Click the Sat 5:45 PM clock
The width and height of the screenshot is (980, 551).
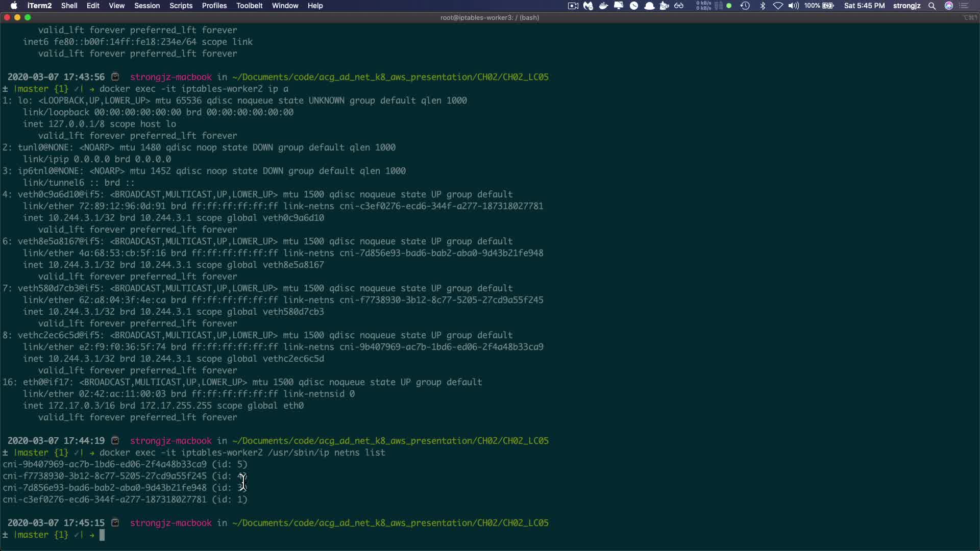[x=864, y=6]
